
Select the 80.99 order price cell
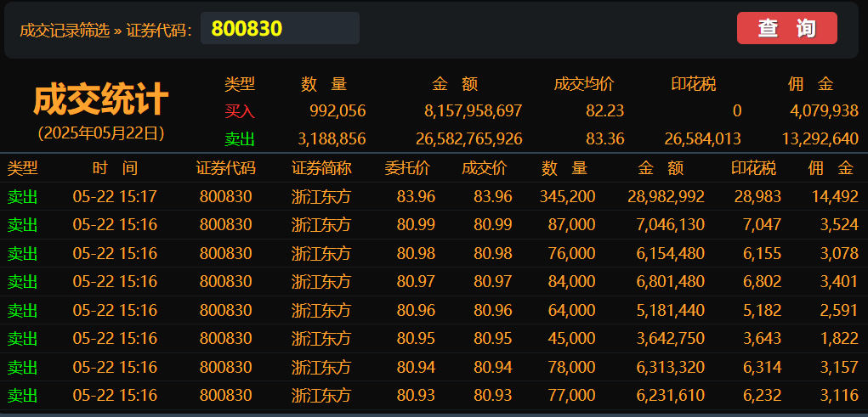point(416,224)
